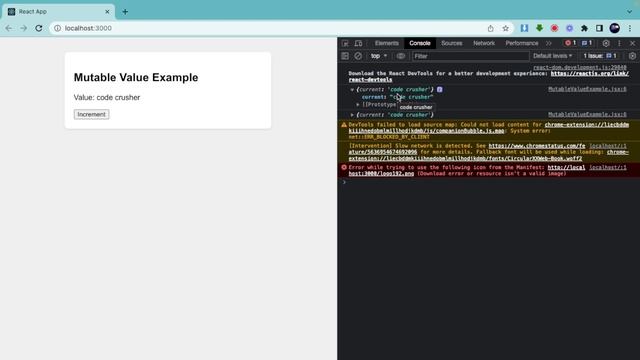Viewport: 640px width, 360px height.
Task: Click the 'Mutable Value Example' heading
Action: [136, 78]
